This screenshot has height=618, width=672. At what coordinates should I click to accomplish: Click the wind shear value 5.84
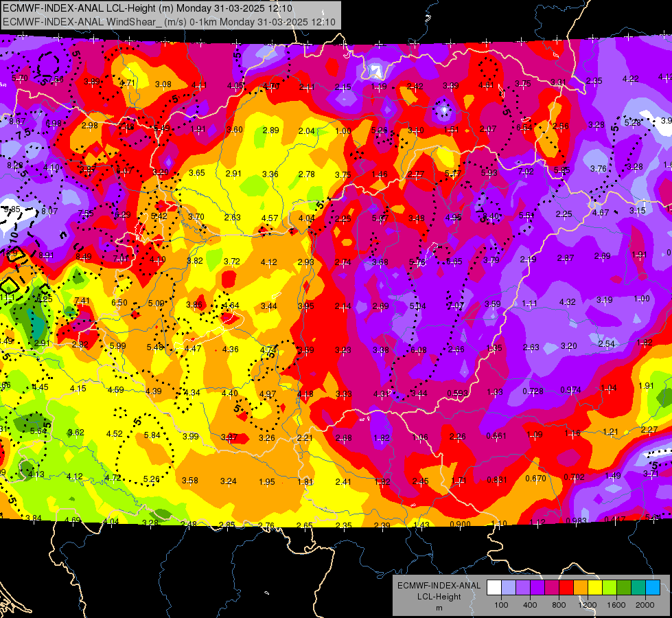click(x=152, y=435)
